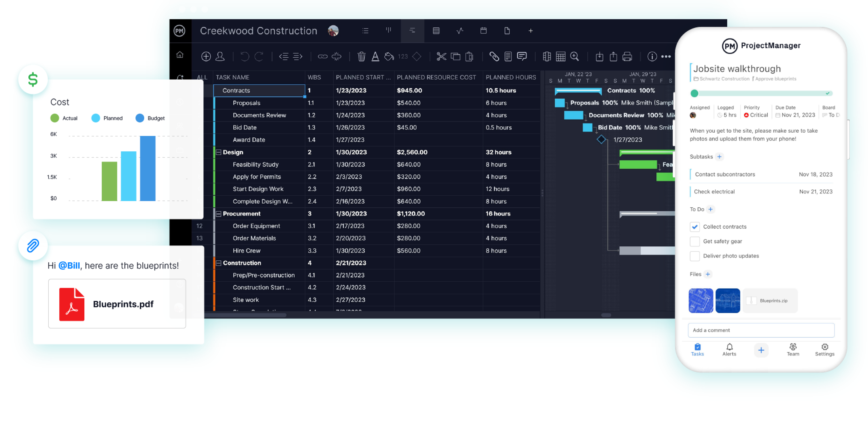Open the Team tab on mobile
868x434 pixels.
point(793,350)
